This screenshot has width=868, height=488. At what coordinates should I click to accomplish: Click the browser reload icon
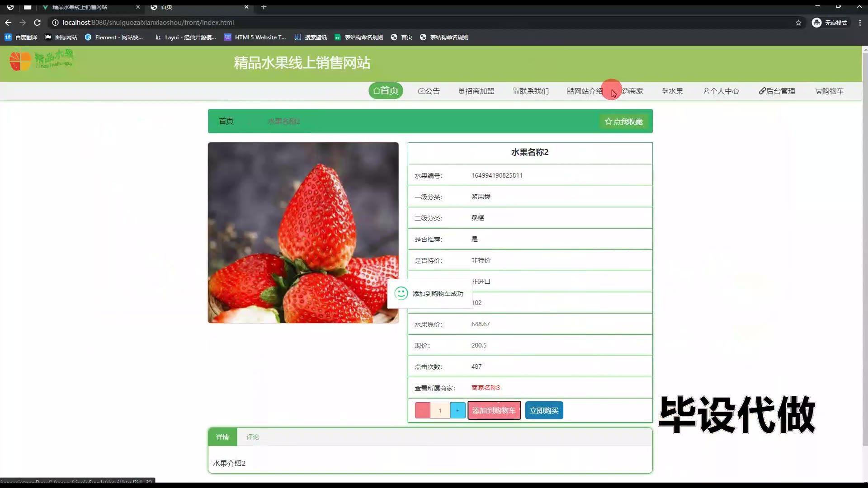[x=38, y=23]
